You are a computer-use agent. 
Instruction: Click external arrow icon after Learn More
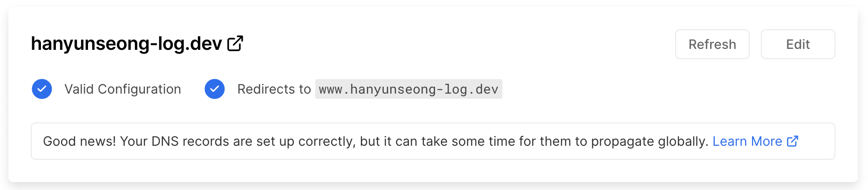(793, 141)
